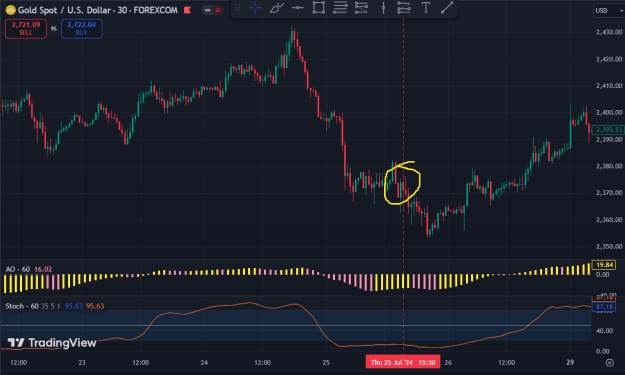Click the Stoch value label 87.18
Image resolution: width=625 pixels, height=375 pixels.
click(x=604, y=306)
